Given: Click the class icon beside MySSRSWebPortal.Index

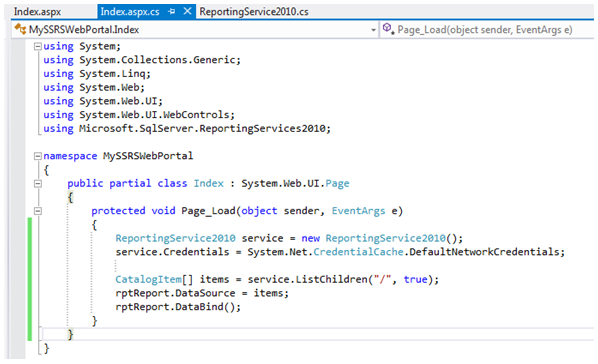Looking at the screenshot, I should [20, 29].
